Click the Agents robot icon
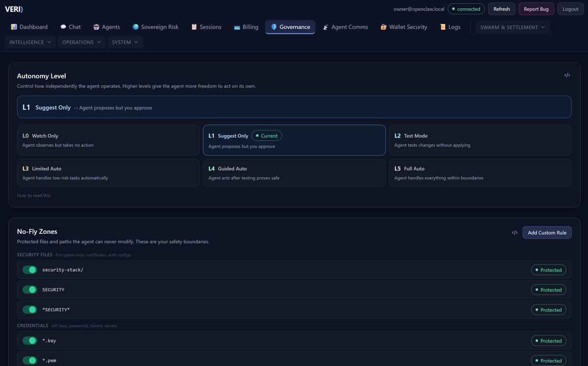588x366 pixels. pos(96,27)
